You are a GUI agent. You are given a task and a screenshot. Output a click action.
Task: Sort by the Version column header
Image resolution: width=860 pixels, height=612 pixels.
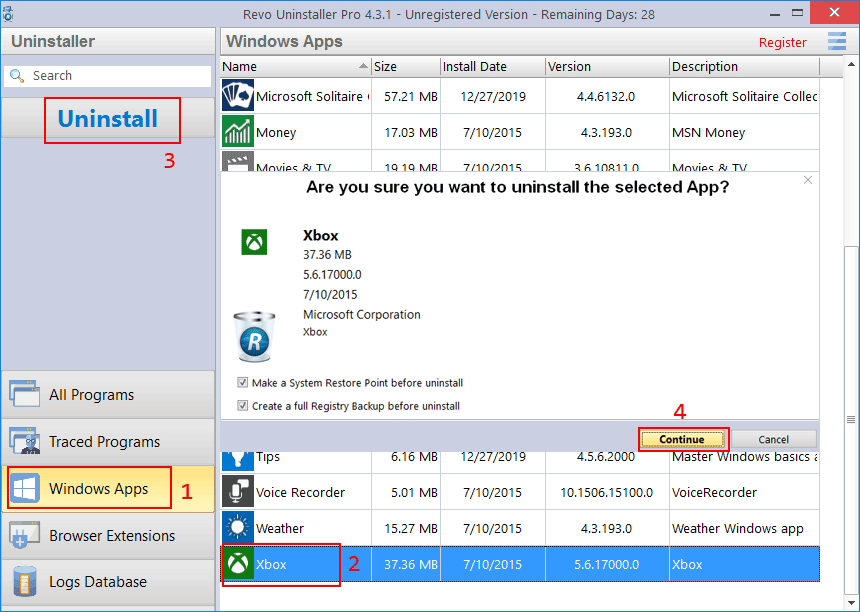tap(607, 66)
